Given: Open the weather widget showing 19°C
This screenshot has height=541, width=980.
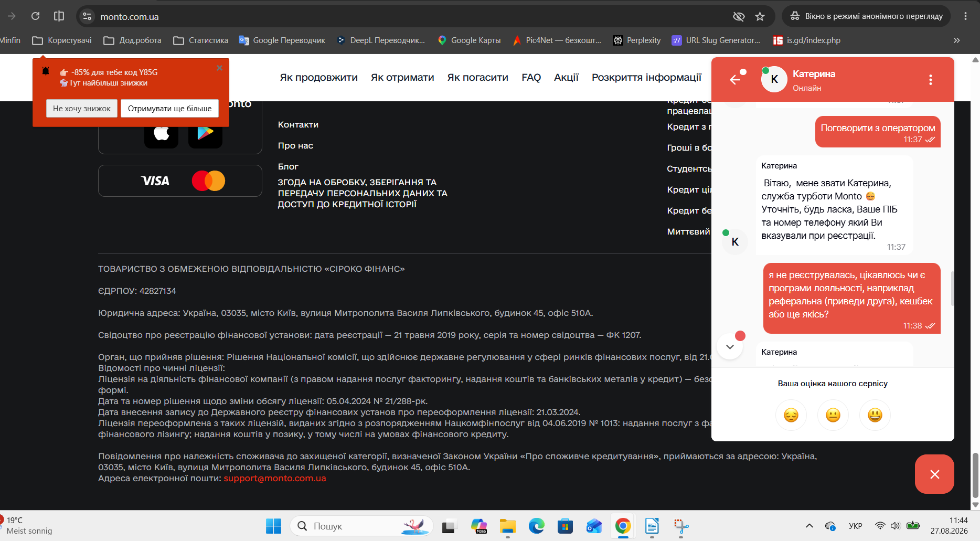Looking at the screenshot, I should point(26,526).
